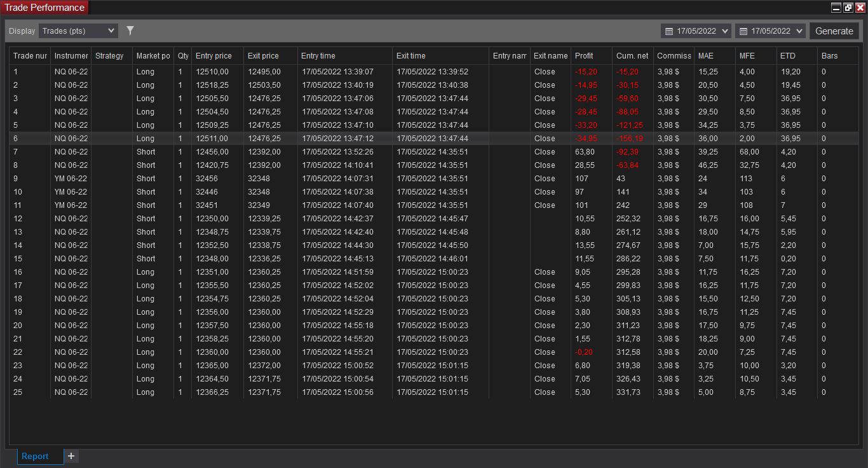Expand the end date dropdown arrow
Viewport: 868px width, 468px height.
click(799, 31)
